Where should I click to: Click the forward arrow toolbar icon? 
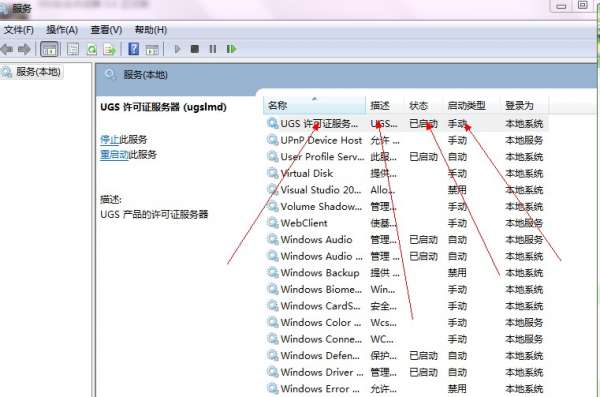pos(24,49)
